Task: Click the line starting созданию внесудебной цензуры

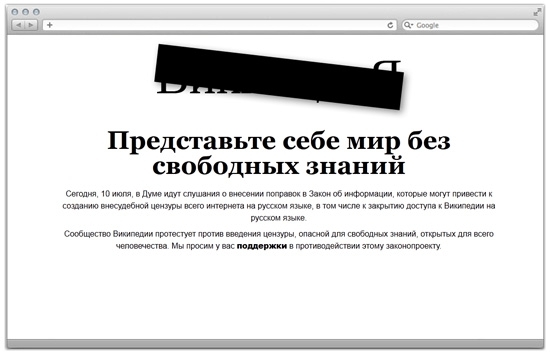Action: pos(279,206)
